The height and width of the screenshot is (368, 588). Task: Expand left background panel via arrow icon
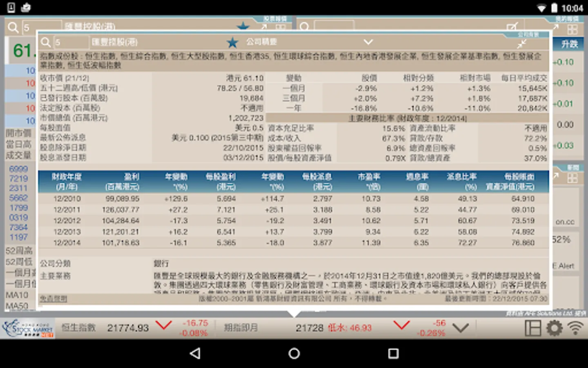click(x=264, y=27)
